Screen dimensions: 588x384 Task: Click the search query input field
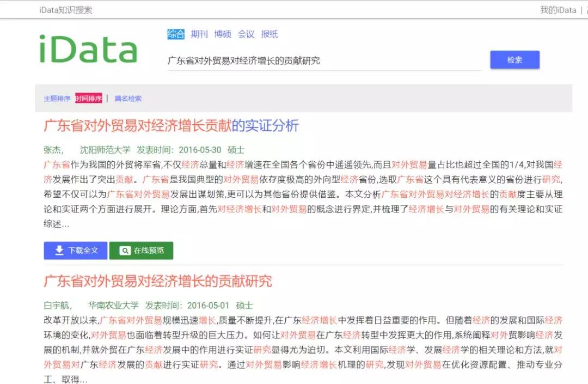point(323,60)
